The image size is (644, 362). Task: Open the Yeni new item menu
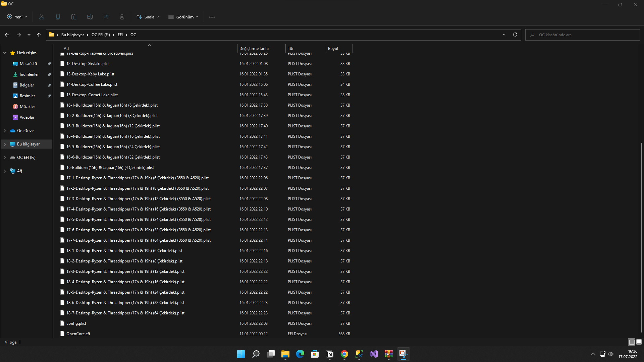[17, 17]
